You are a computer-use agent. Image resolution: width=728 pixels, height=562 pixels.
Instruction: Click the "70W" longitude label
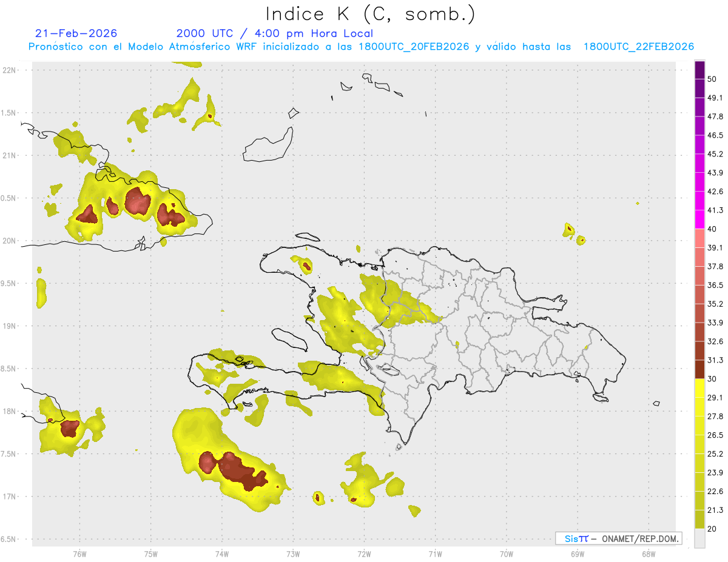pyautogui.click(x=506, y=554)
